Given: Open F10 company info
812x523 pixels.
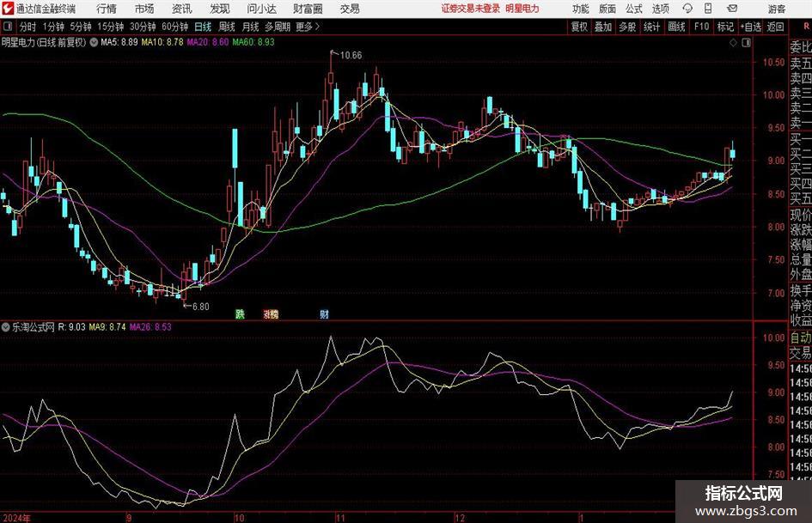Looking at the screenshot, I should coord(701,27).
